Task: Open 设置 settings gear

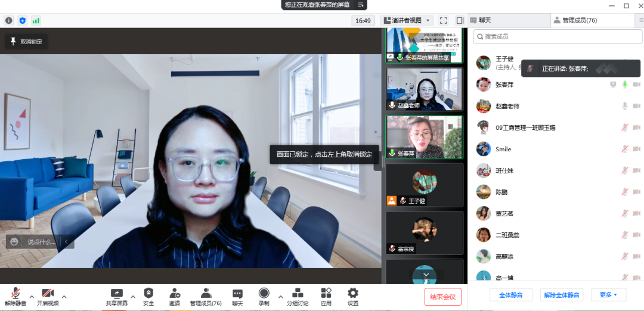Action: (x=353, y=297)
